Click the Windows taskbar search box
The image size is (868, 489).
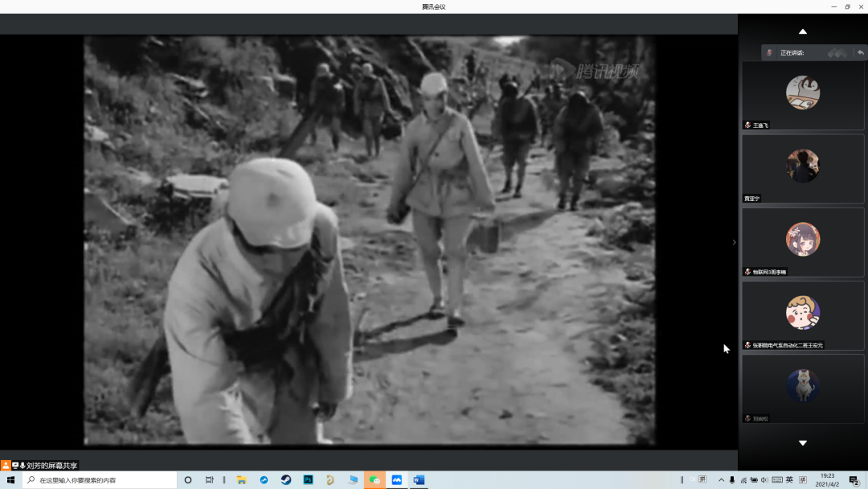pyautogui.click(x=100, y=480)
